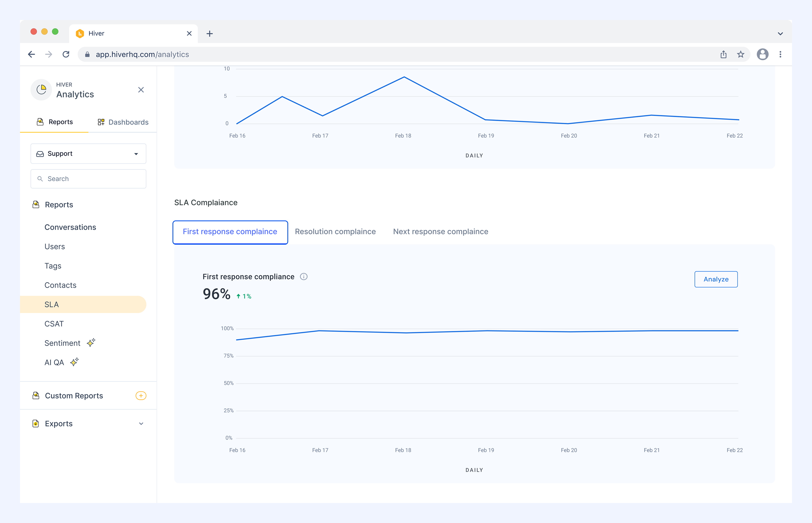812x523 pixels.
Task: Click the plus icon next to Custom Reports
Action: click(141, 396)
